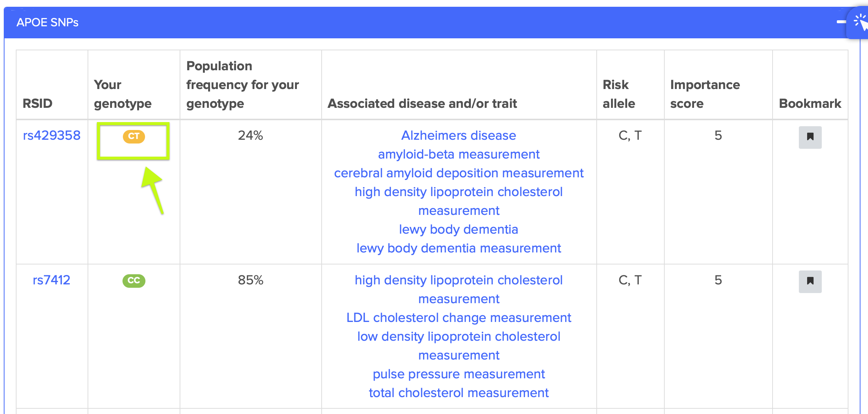Follow the amyloid-beta measurement link
The width and height of the screenshot is (868, 414).
pos(458,154)
